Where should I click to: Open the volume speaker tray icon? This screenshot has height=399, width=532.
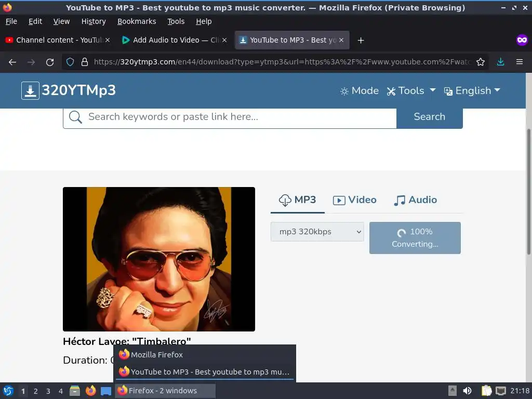coord(467,391)
